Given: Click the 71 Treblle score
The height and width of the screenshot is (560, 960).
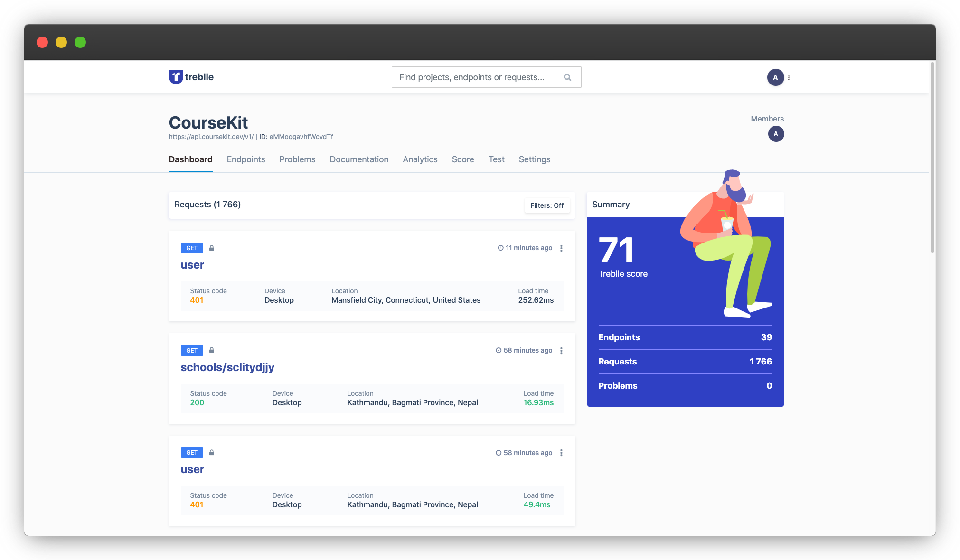Looking at the screenshot, I should 616,251.
